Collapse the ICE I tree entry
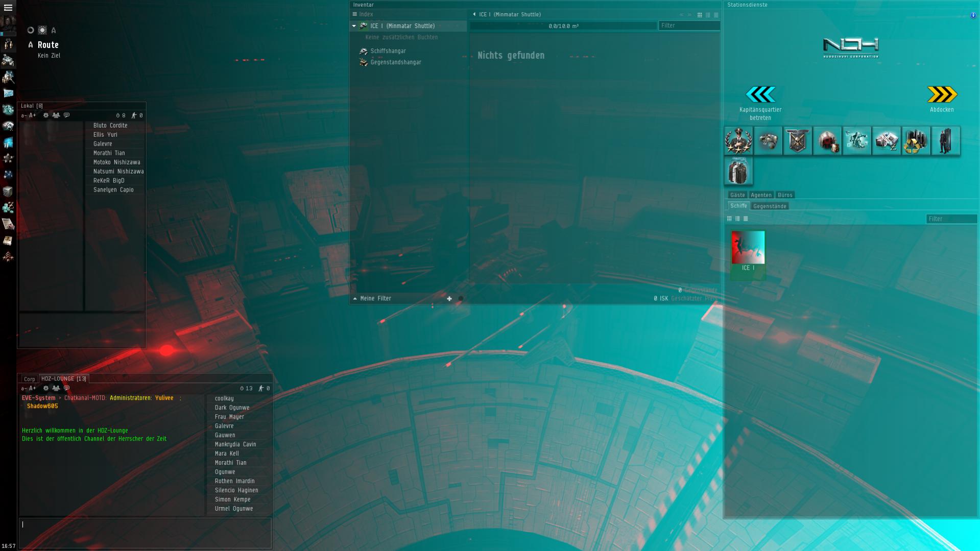Image resolution: width=980 pixels, height=551 pixels. pos(354,26)
